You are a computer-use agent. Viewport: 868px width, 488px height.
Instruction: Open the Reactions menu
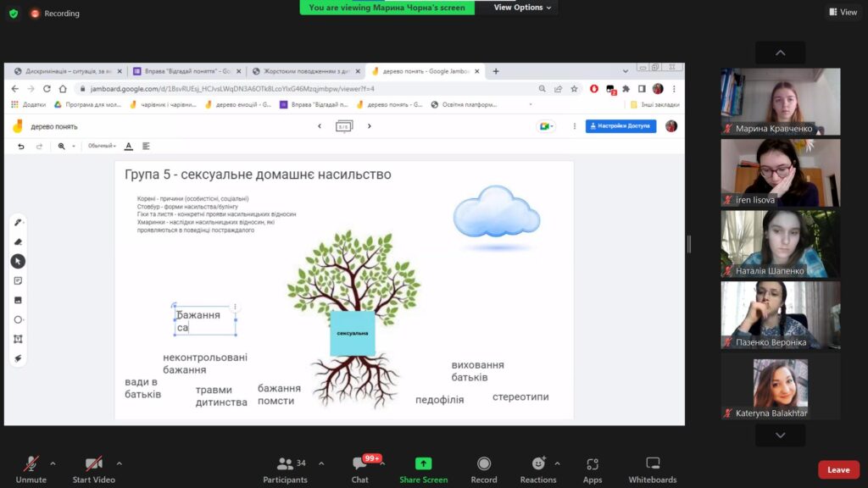(538, 469)
